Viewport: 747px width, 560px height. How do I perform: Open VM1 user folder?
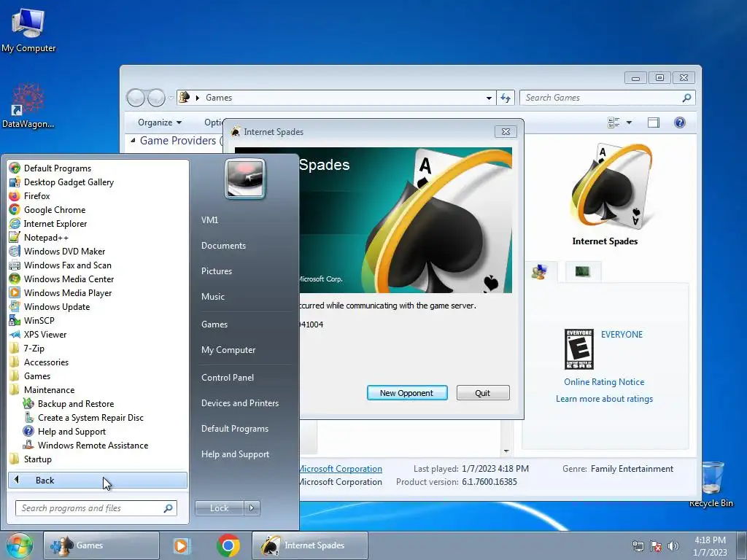[x=209, y=220]
